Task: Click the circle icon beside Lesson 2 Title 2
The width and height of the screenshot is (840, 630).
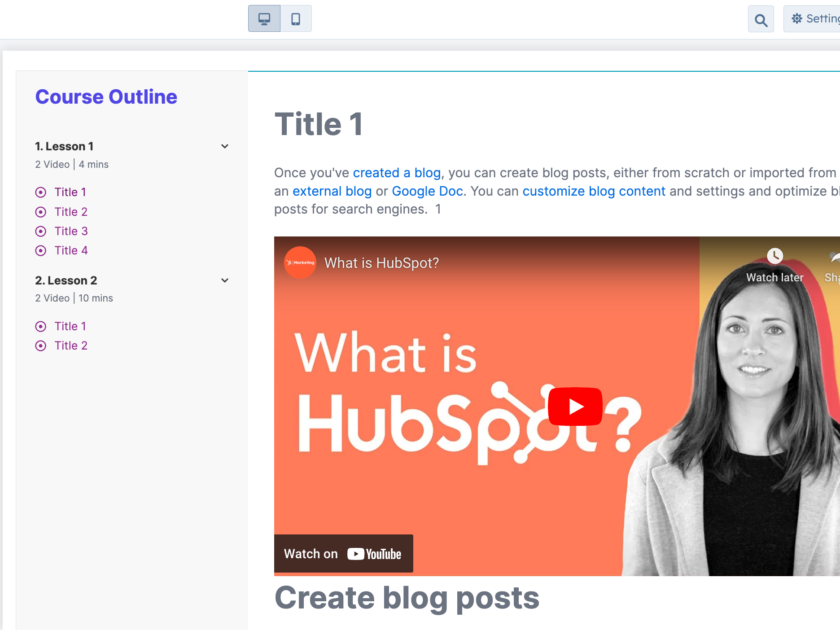Action: pyautogui.click(x=41, y=346)
